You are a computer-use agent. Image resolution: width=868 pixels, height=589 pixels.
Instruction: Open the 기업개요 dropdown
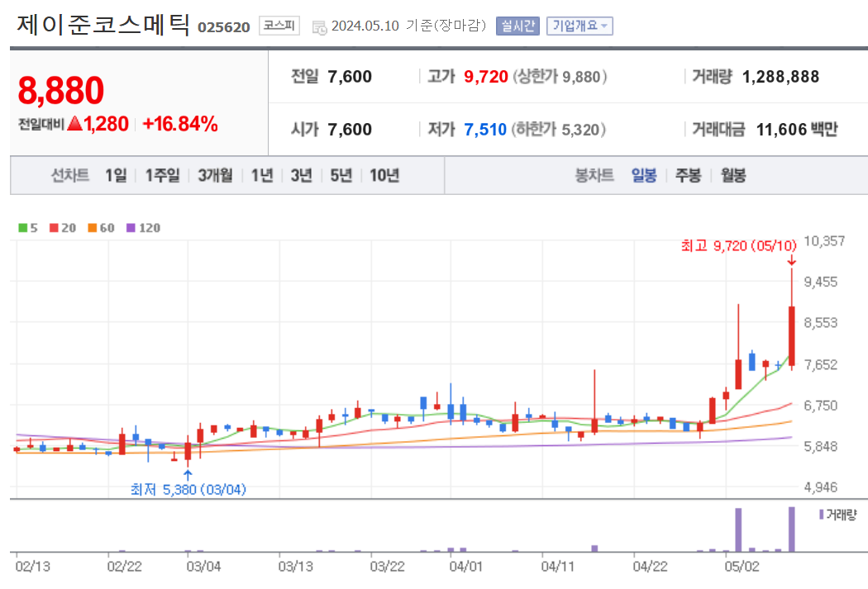pyautogui.click(x=579, y=26)
